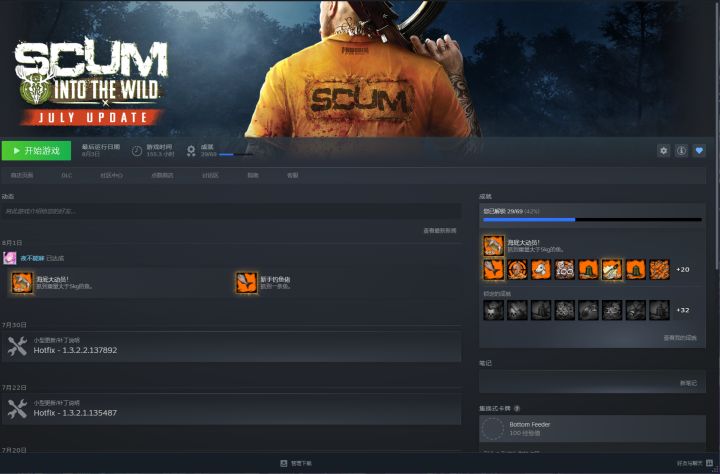The height and width of the screenshot is (474, 720).
Task: Click the 新手钓鱼佬 achievement icon in activity feed
Action: (x=246, y=282)
